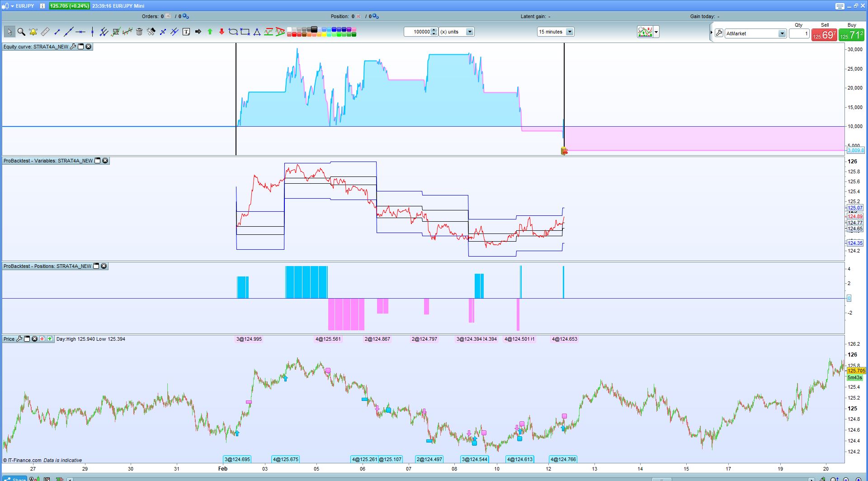The image size is (868, 481).
Task: Select the horizontal line tool
Action: point(80,32)
